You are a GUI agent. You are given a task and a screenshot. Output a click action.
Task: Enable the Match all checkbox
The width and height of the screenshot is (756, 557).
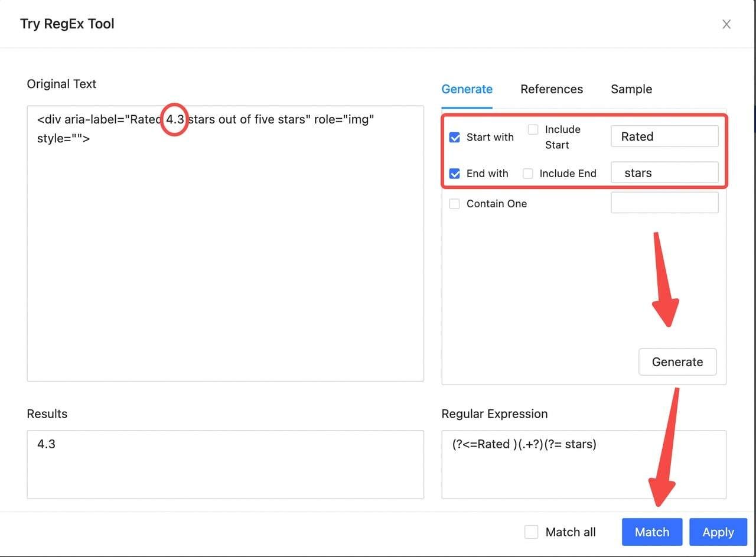531,532
